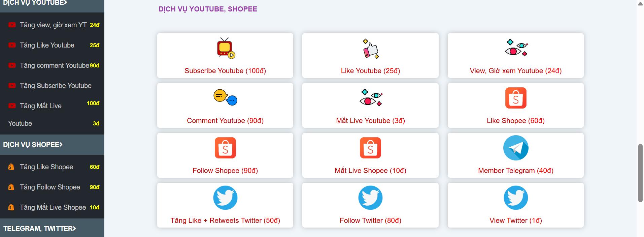Click the Shopee bag icon above Like Shopee
The height and width of the screenshot is (237, 644).
(516, 98)
